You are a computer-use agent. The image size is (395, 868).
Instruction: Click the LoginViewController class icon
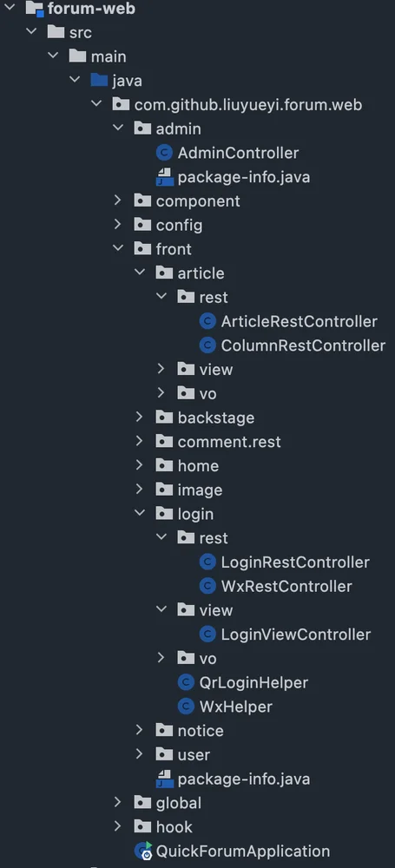coord(207,635)
